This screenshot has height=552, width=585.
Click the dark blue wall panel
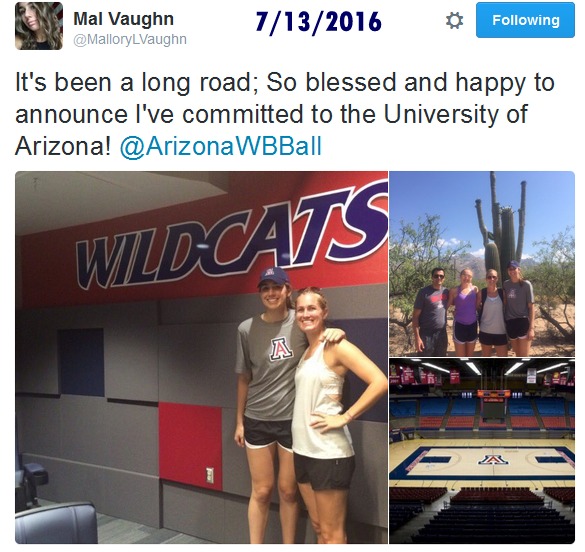pyautogui.click(x=81, y=361)
